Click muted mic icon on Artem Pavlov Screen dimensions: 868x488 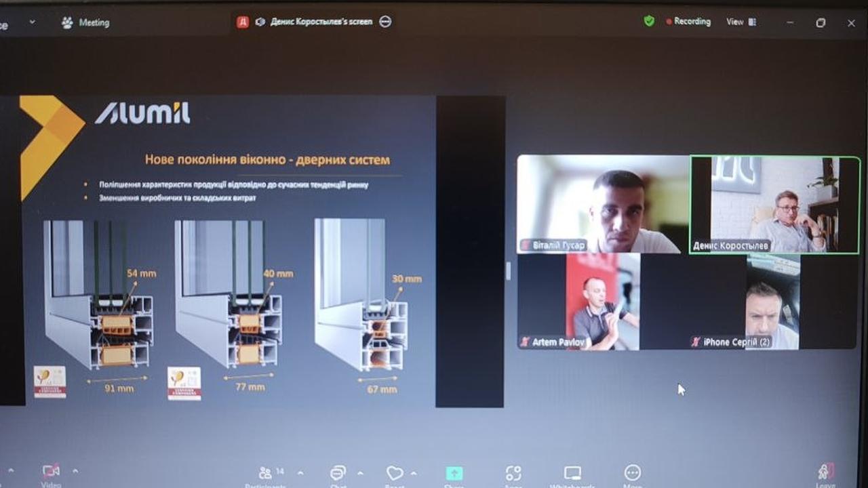click(x=524, y=342)
